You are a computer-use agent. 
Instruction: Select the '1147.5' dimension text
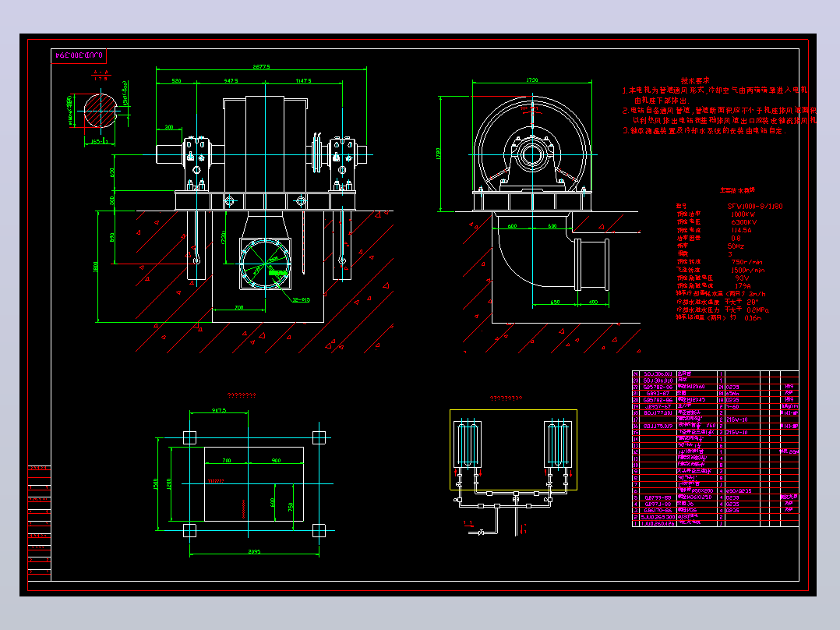click(303, 81)
